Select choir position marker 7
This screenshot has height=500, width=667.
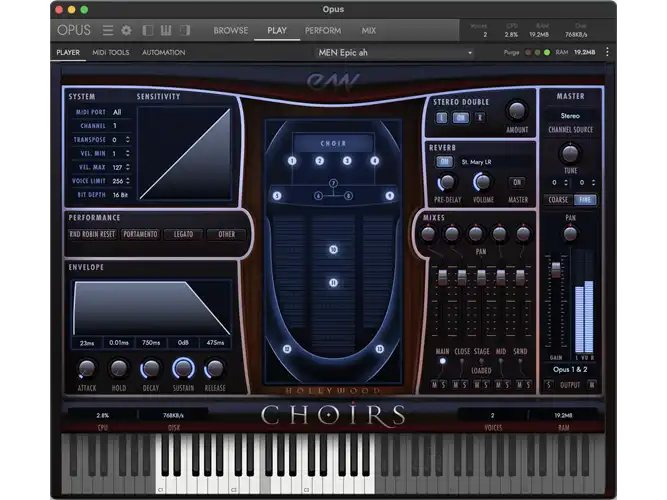[x=333, y=183]
